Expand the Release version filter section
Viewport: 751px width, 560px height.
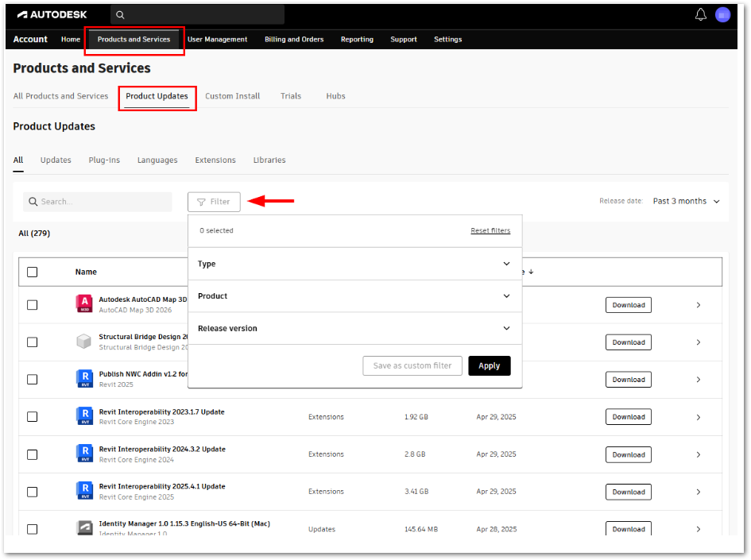point(355,328)
